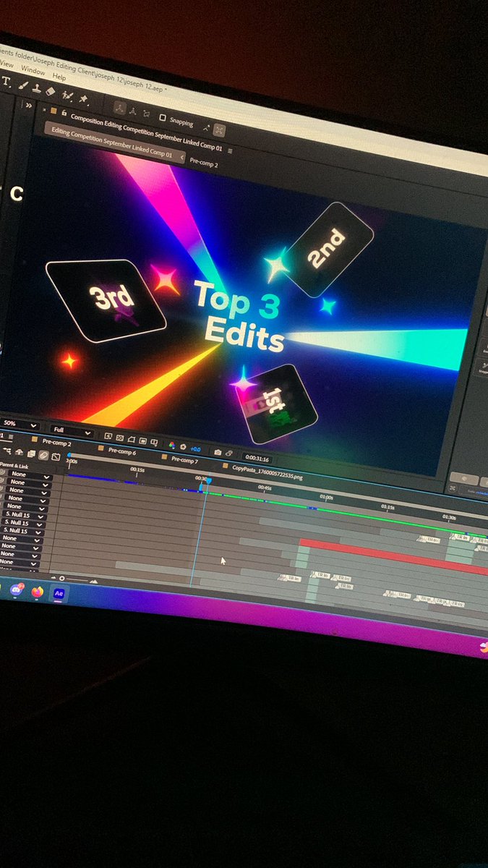488x868 pixels.
Task: Toggle the composition panel lock icon
Action: pos(64,112)
